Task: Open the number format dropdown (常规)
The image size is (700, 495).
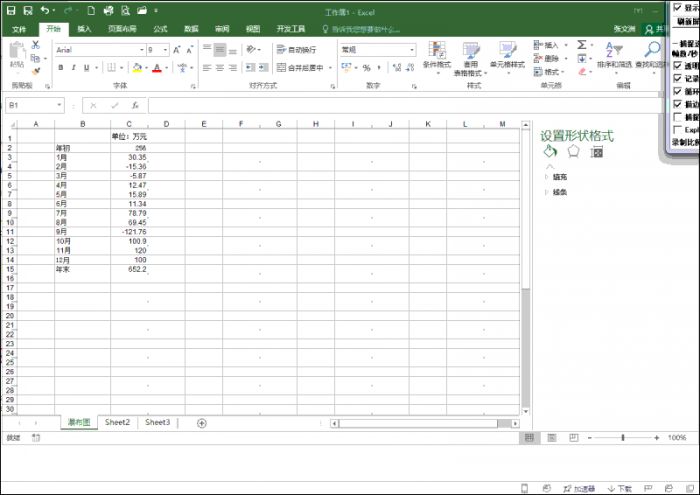Action: coord(412,50)
